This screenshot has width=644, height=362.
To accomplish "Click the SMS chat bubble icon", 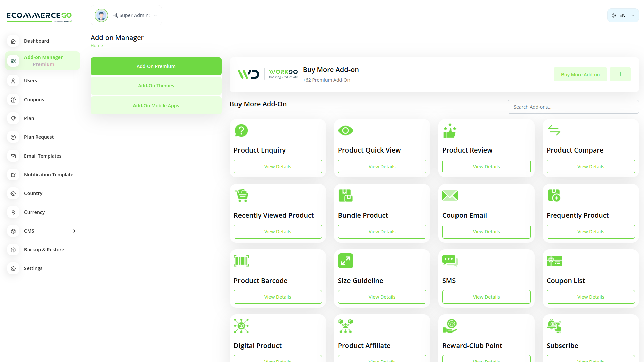I will click(450, 260).
